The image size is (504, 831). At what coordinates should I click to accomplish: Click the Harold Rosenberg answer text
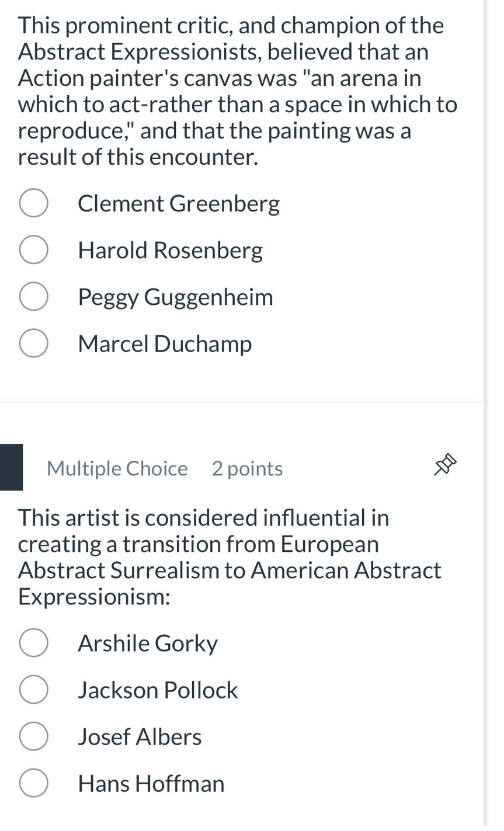(170, 249)
